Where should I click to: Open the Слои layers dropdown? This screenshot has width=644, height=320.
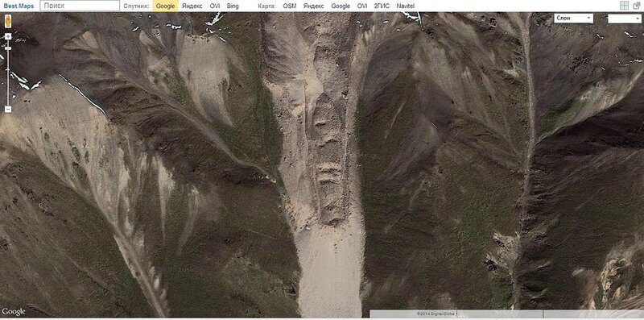[573, 18]
